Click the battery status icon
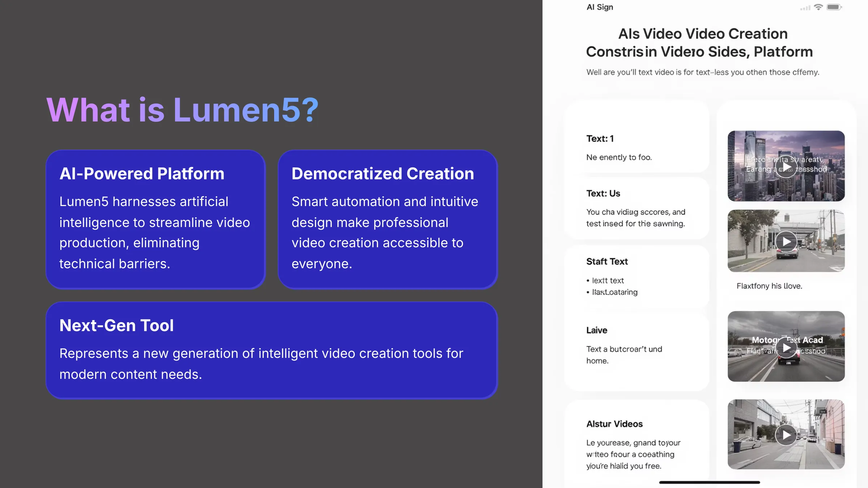This screenshot has width=868, height=488. point(834,7)
